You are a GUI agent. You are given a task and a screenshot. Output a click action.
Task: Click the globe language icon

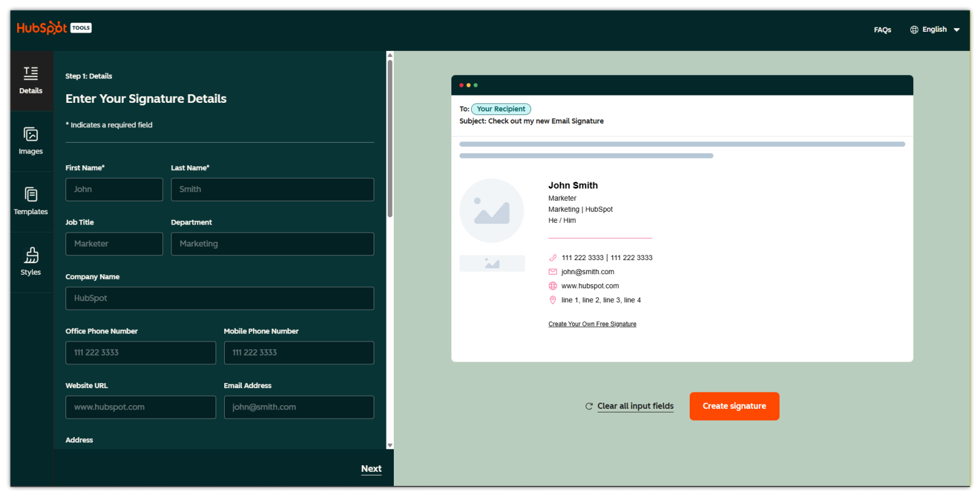914,29
